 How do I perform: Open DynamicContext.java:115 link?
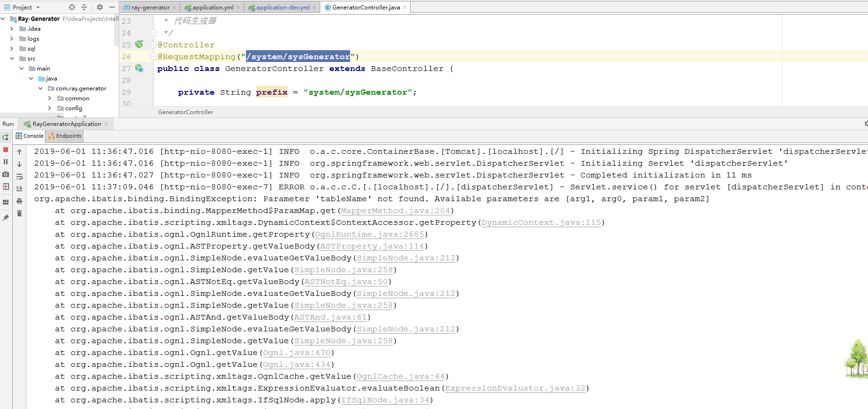[x=541, y=222]
